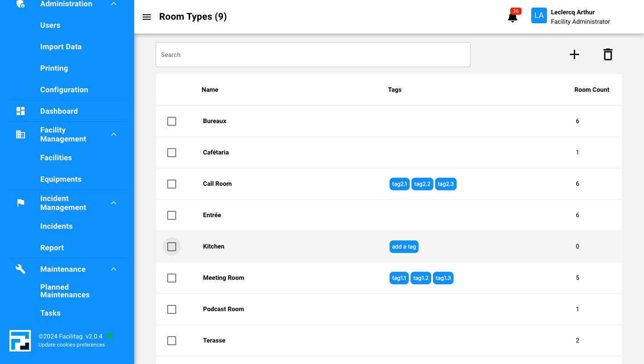Tick the checkbox beside Meeting Room

pyautogui.click(x=172, y=278)
